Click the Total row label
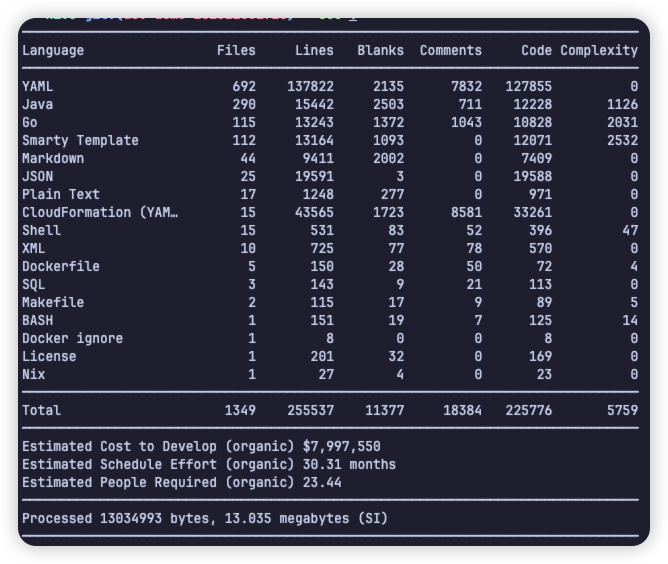The image size is (668, 564). (41, 410)
